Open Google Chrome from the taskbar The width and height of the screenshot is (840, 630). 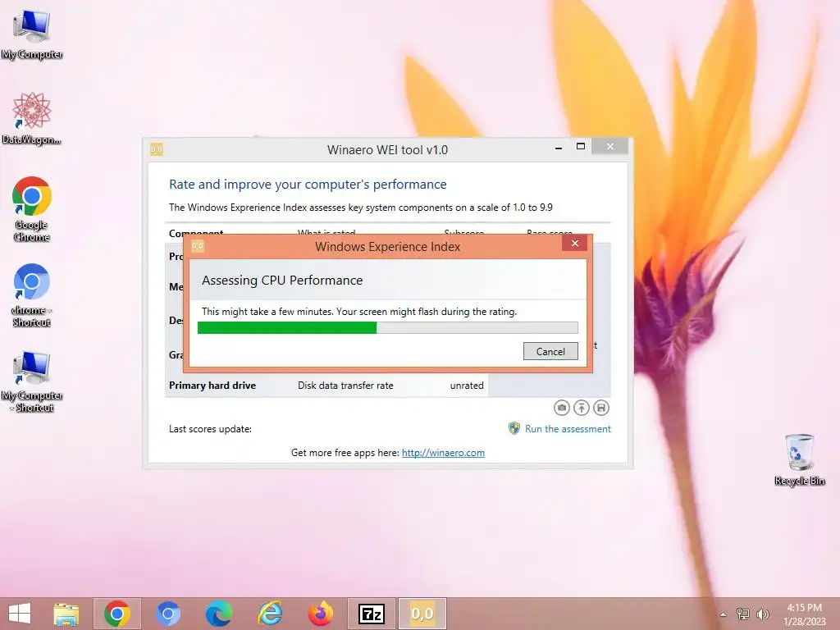(117, 614)
